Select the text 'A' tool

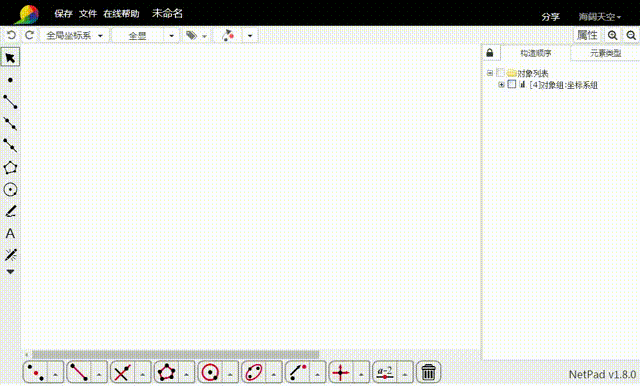(x=10, y=233)
